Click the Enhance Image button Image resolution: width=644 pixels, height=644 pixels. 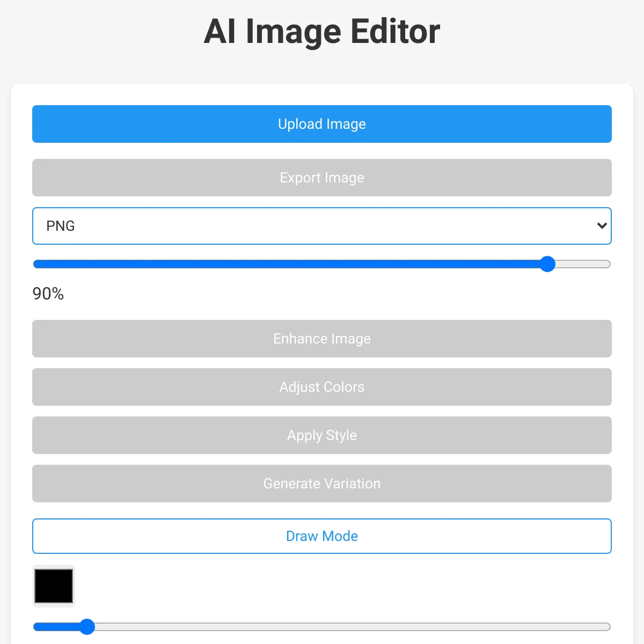click(x=322, y=339)
